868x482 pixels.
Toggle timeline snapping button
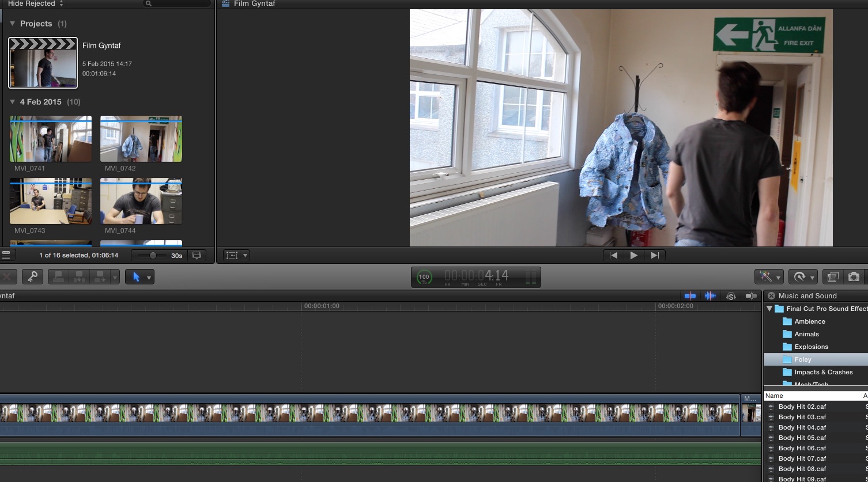pyautogui.click(x=750, y=296)
